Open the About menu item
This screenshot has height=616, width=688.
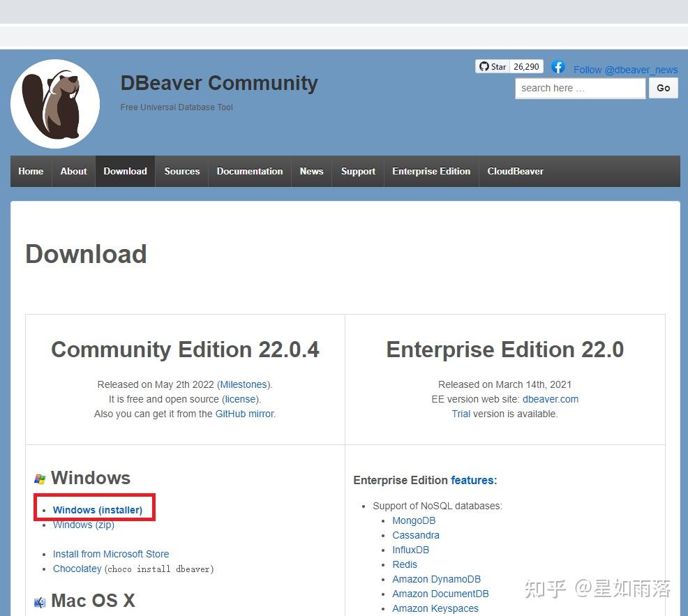coord(74,171)
